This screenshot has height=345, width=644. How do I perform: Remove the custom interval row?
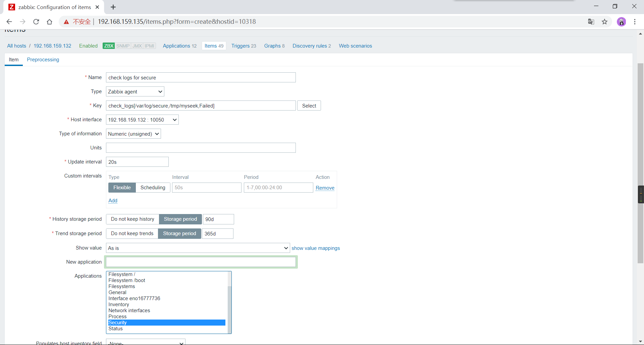325,188
